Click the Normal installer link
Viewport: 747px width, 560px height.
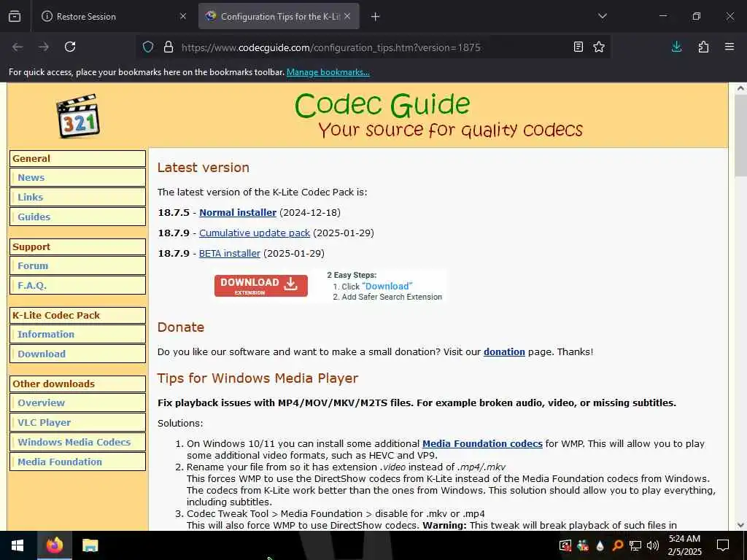coord(238,212)
